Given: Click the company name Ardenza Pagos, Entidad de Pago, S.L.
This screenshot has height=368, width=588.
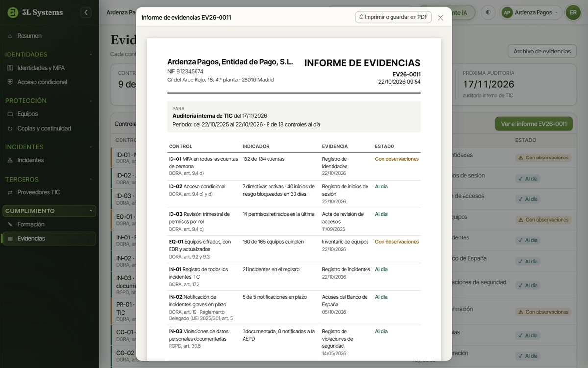Looking at the screenshot, I should coord(230,62).
